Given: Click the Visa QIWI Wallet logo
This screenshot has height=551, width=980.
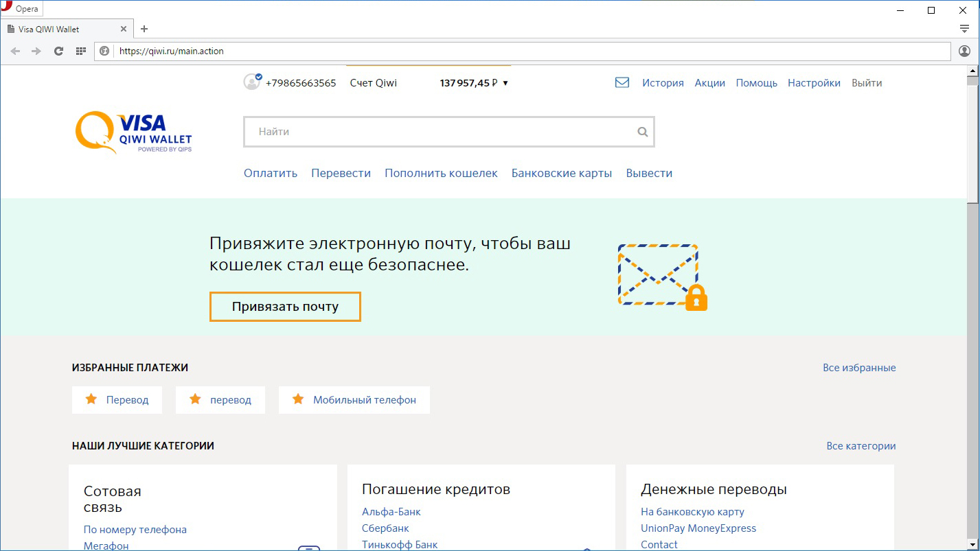Looking at the screenshot, I should 133,132.
